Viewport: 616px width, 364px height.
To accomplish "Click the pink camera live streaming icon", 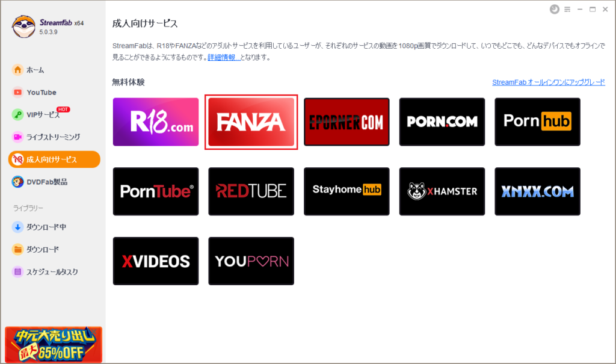I will tap(17, 137).
